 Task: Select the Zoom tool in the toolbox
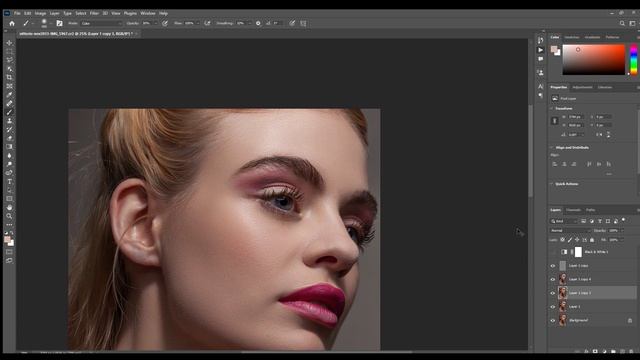(9, 216)
